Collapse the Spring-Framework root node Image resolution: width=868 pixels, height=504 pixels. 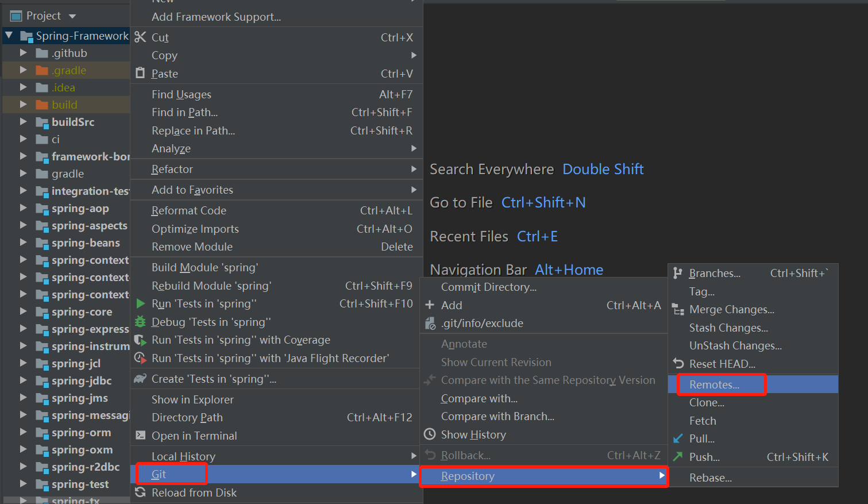click(x=9, y=36)
